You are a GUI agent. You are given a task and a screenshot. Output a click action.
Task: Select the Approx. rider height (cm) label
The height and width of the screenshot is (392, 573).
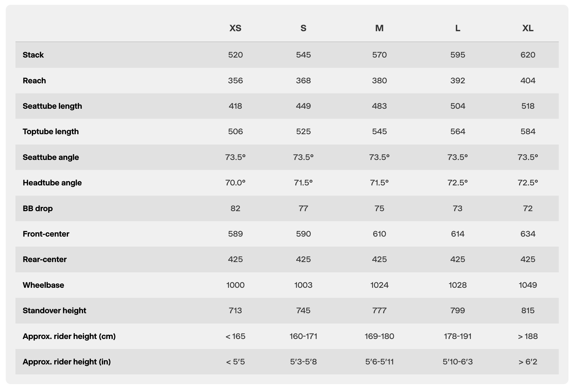click(x=69, y=336)
